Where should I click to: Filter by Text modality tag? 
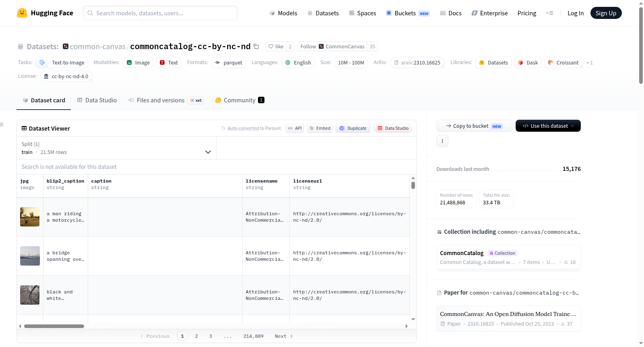pyautogui.click(x=169, y=62)
